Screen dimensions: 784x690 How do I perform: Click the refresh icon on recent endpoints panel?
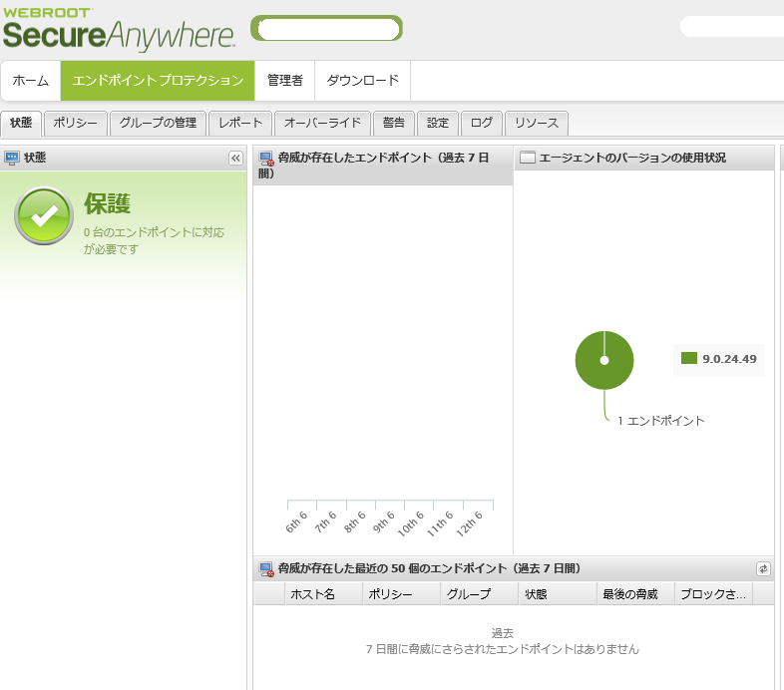point(763,568)
